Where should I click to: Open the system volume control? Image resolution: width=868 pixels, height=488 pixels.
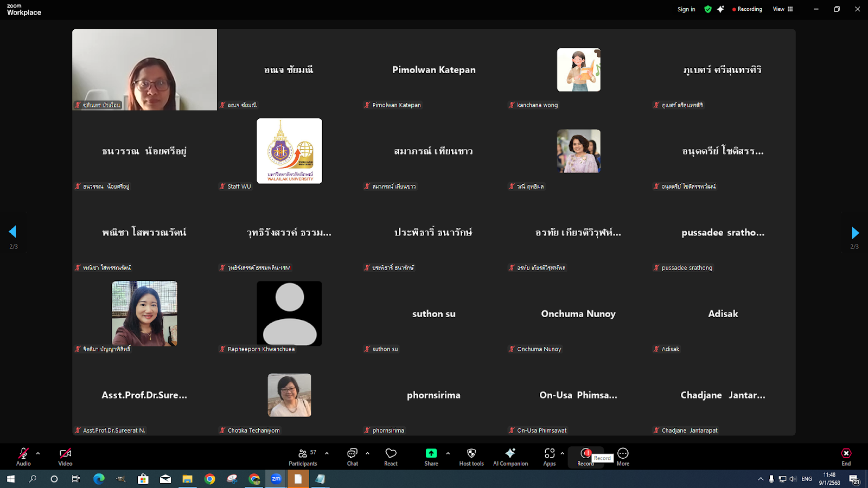pyautogui.click(x=793, y=479)
